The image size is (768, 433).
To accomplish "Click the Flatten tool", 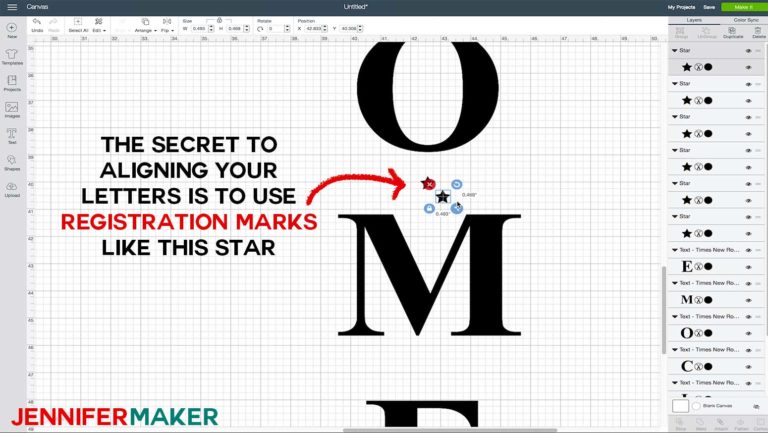I will 741,422.
